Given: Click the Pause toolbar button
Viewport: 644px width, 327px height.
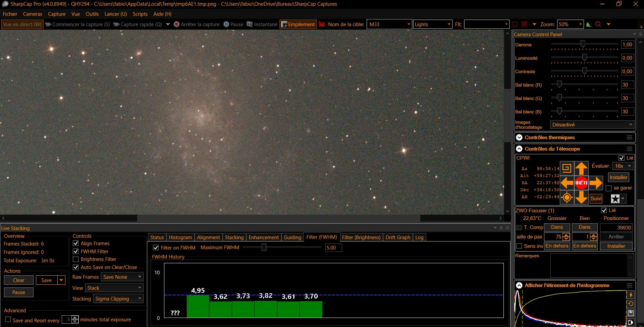Looking at the screenshot, I should click(233, 24).
